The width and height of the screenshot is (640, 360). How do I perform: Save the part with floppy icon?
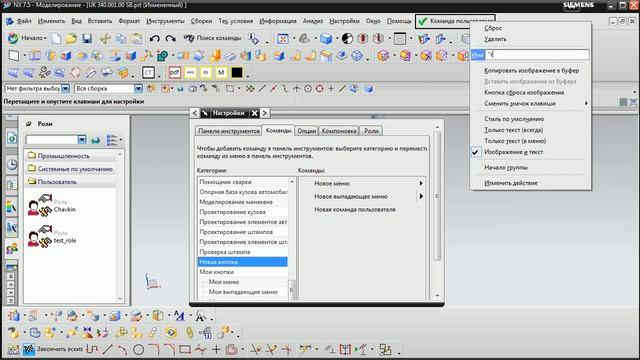pyautogui.click(x=87, y=39)
